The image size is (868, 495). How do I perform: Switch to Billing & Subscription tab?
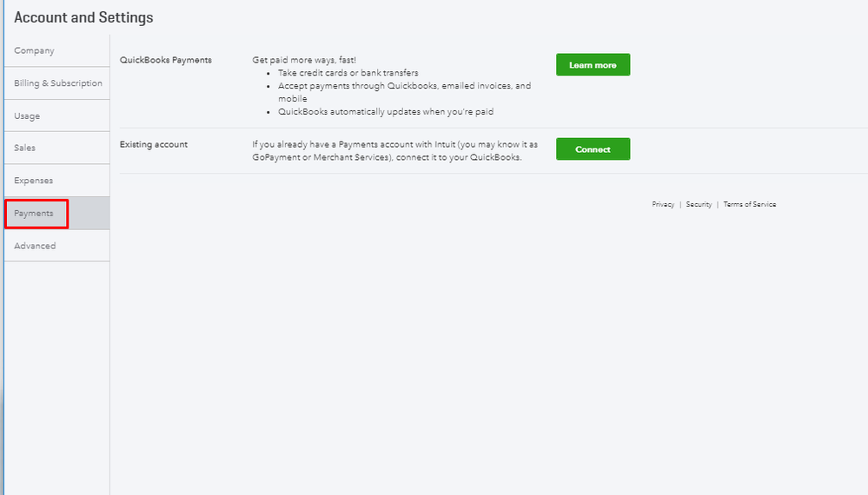[x=57, y=83]
